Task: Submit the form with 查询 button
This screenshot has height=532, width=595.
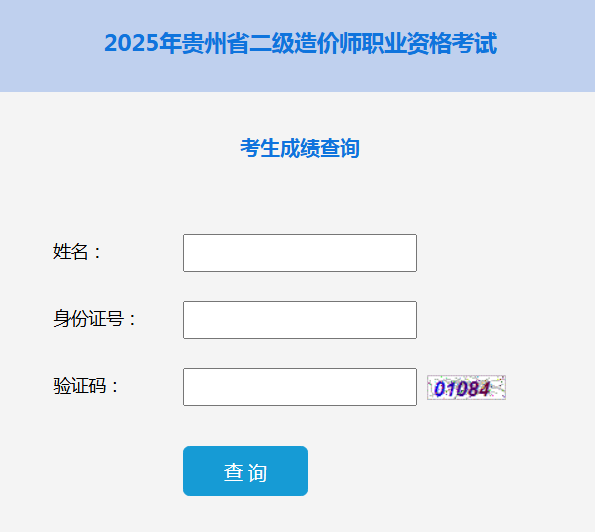Action: tap(245, 471)
